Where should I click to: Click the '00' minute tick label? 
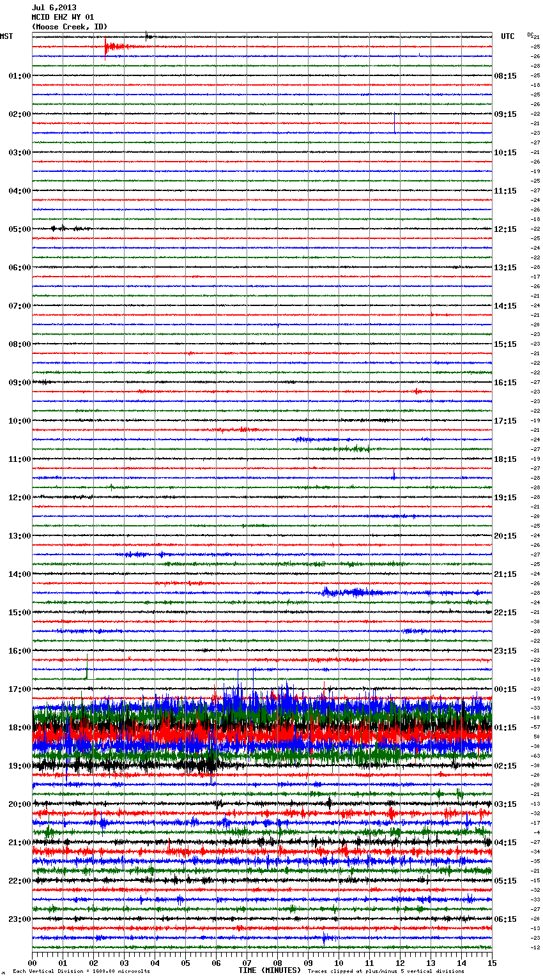coord(32,963)
